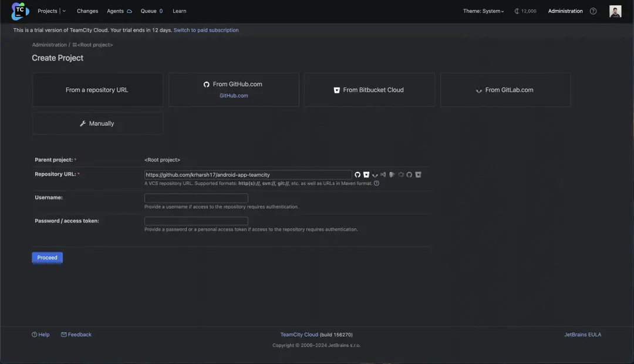Click the GitHub octocat icon on From GitHub.com card

[207, 85]
